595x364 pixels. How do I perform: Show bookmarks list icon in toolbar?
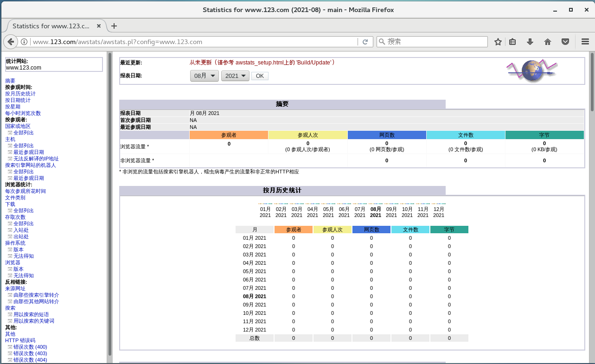coord(512,42)
